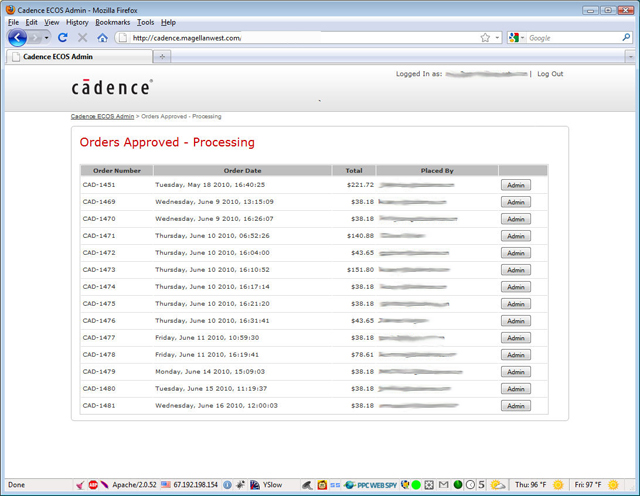The height and width of the screenshot is (496, 640).
Task: Click the sun icon beside Thu: 96 °F
Action: tap(558, 485)
